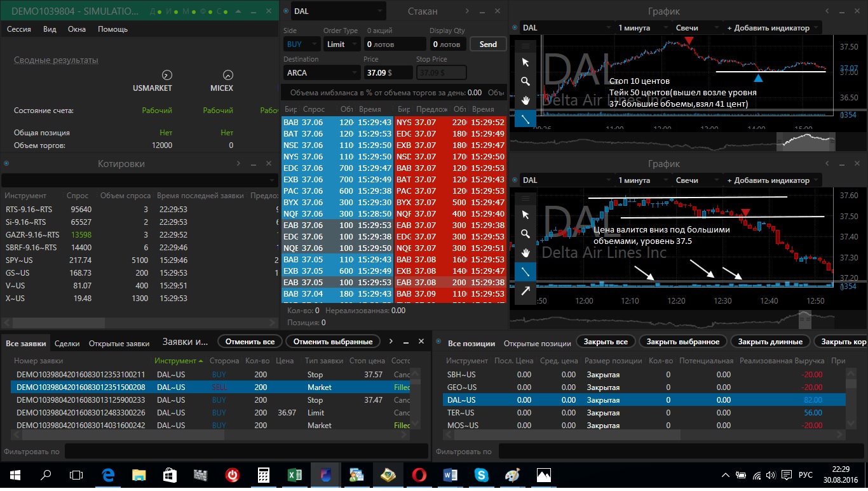
Task: Open Excel from taskbar
Action: [x=295, y=475]
